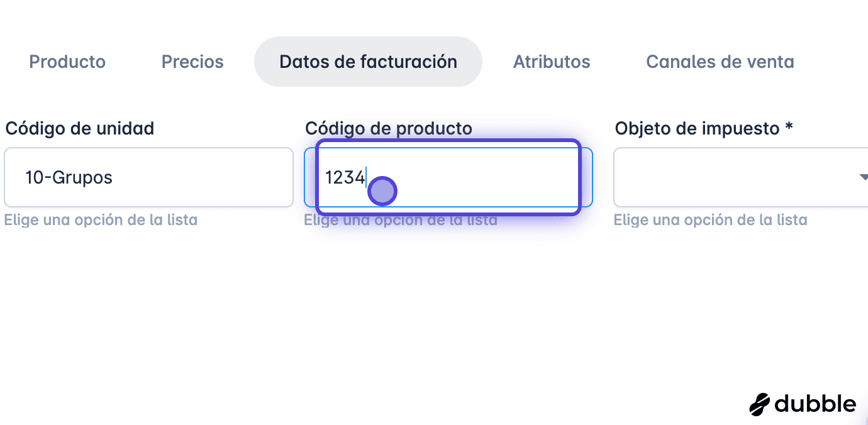Viewport: 868px width, 425px height.
Task: Click the dubble peanut logo icon
Action: tap(760, 404)
